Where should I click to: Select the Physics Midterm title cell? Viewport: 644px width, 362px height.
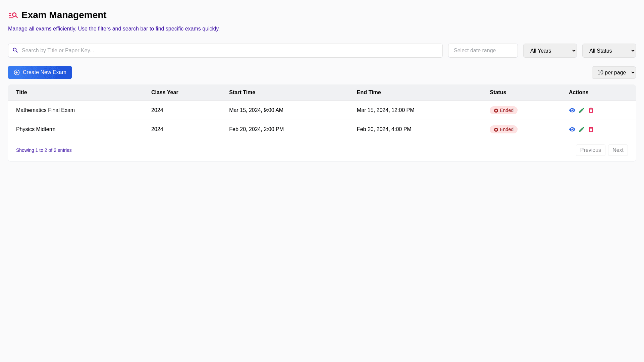point(36,129)
